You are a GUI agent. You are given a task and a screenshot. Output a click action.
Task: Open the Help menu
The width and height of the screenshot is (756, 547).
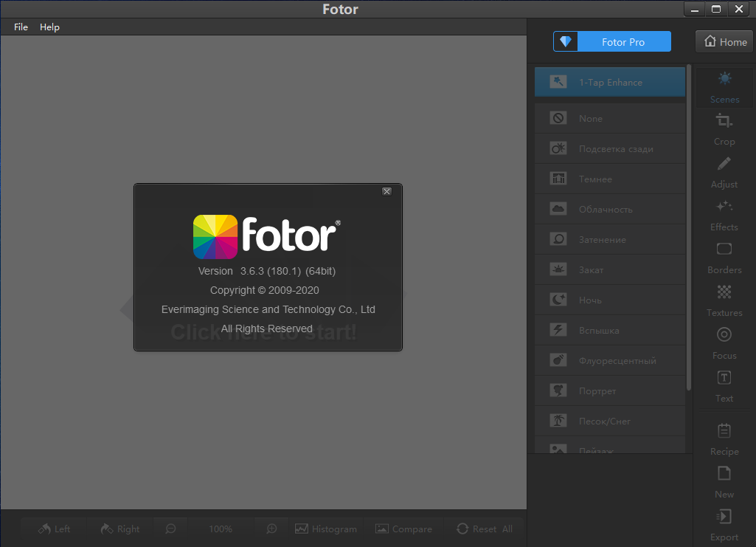pyautogui.click(x=49, y=27)
